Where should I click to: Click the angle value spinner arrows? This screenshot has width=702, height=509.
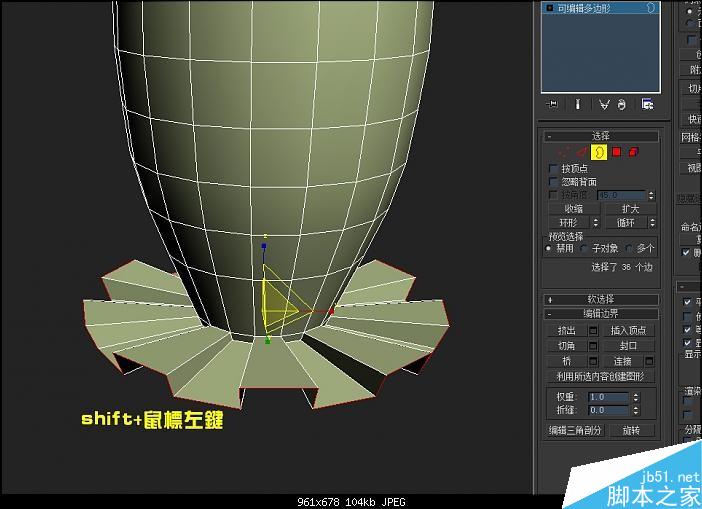pyautogui.click(x=651, y=195)
